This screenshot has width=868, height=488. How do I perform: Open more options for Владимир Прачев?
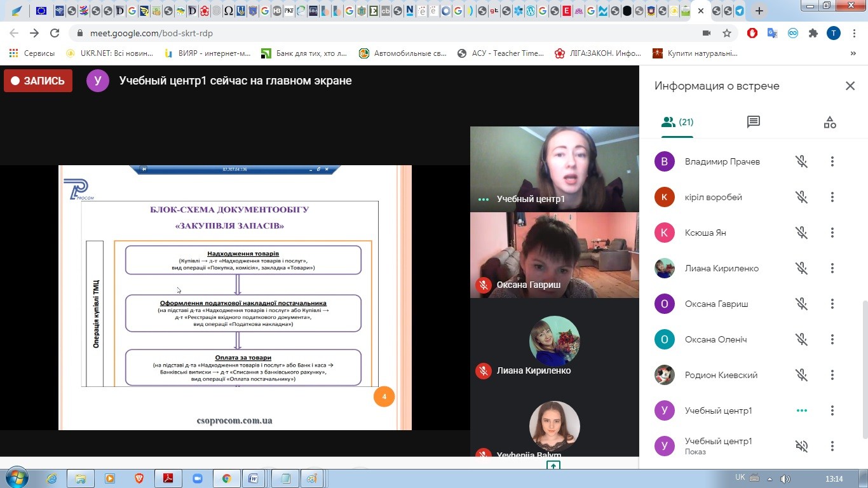[832, 161]
